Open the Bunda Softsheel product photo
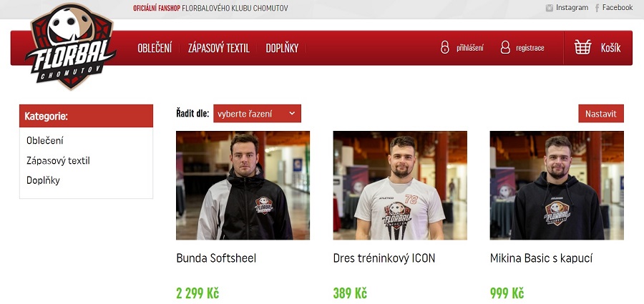Screen dimensions: 644x304 [x=243, y=185]
